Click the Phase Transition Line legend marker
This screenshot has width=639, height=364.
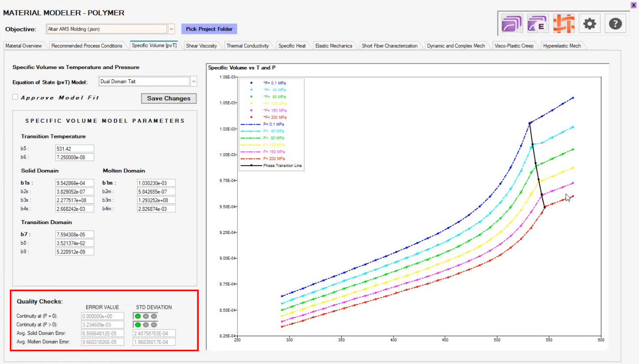click(251, 166)
